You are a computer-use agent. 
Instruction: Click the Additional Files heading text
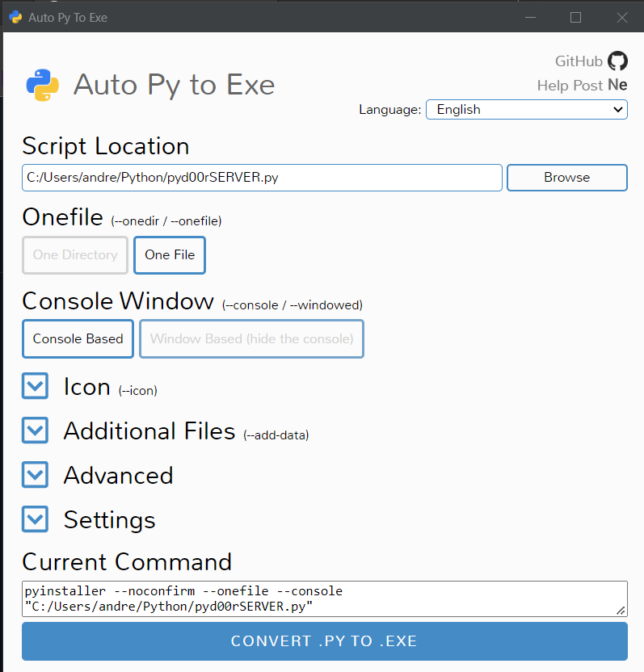coord(149,430)
